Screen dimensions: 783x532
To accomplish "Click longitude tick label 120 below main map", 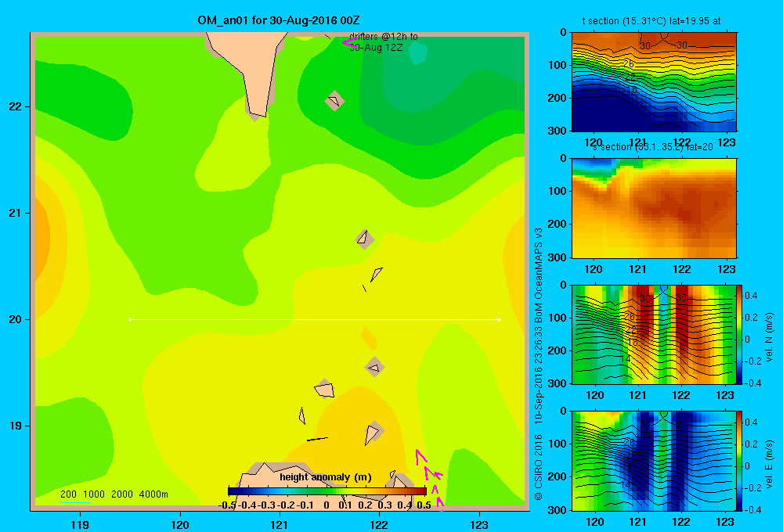I will [x=180, y=524].
